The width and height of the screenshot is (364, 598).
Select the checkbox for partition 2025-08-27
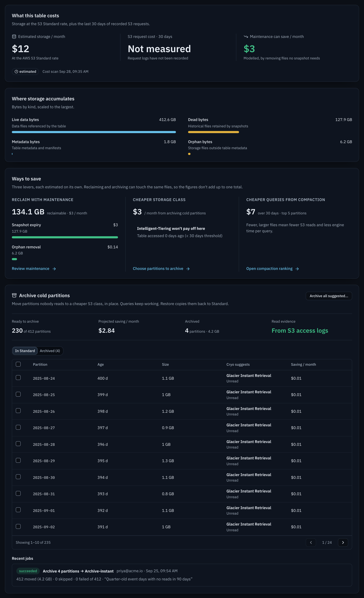18,427
